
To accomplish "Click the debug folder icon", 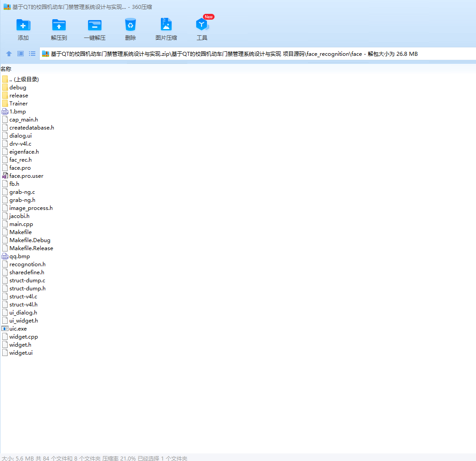I will (x=5, y=88).
